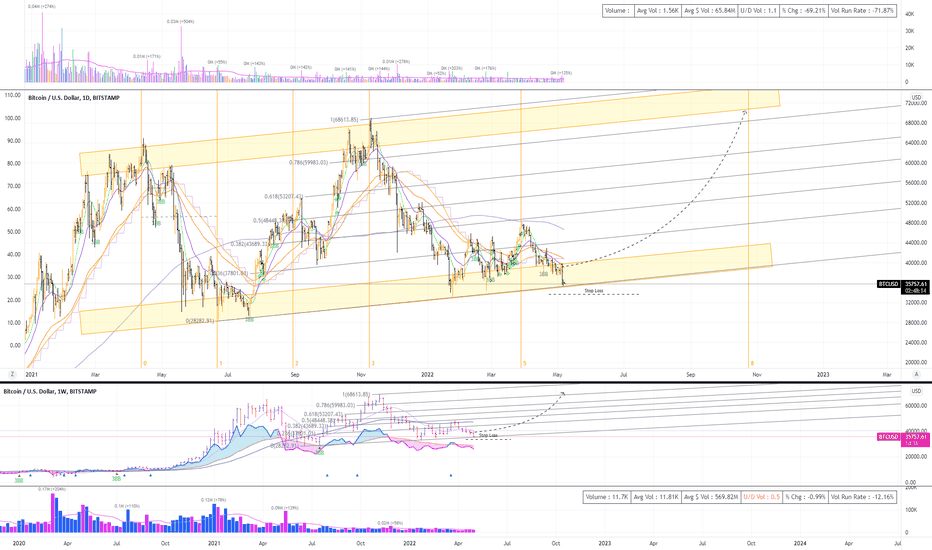Image resolution: width=932 pixels, height=550 pixels.
Task: Open the USD currency selector on the weekly price axis
Action: pos(916,391)
